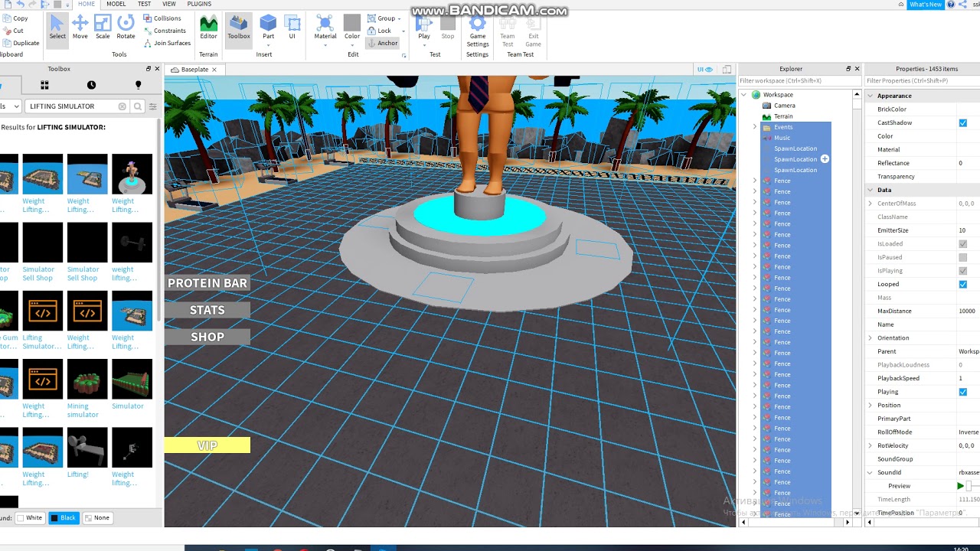The width and height of the screenshot is (980, 551).
Task: Play the SoundId Preview
Action: coord(960,486)
